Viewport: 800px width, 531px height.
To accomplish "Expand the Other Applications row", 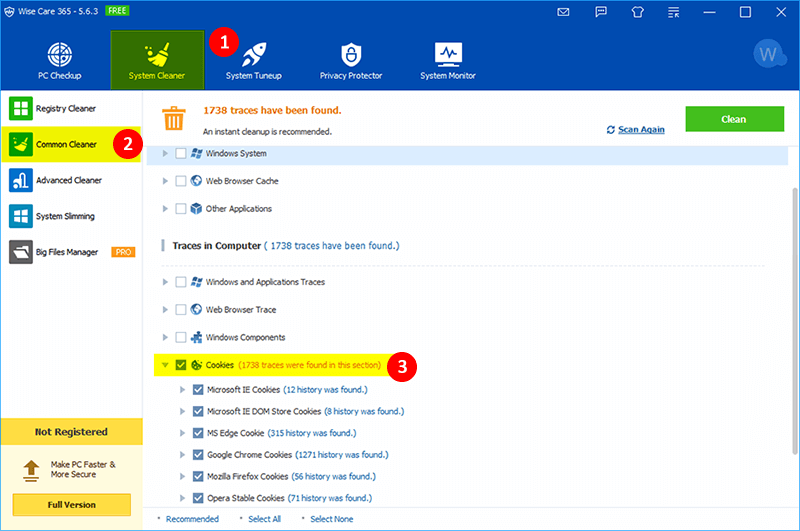I will point(165,209).
